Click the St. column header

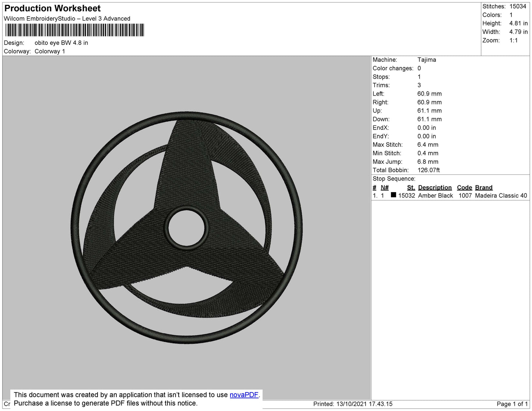(x=411, y=187)
